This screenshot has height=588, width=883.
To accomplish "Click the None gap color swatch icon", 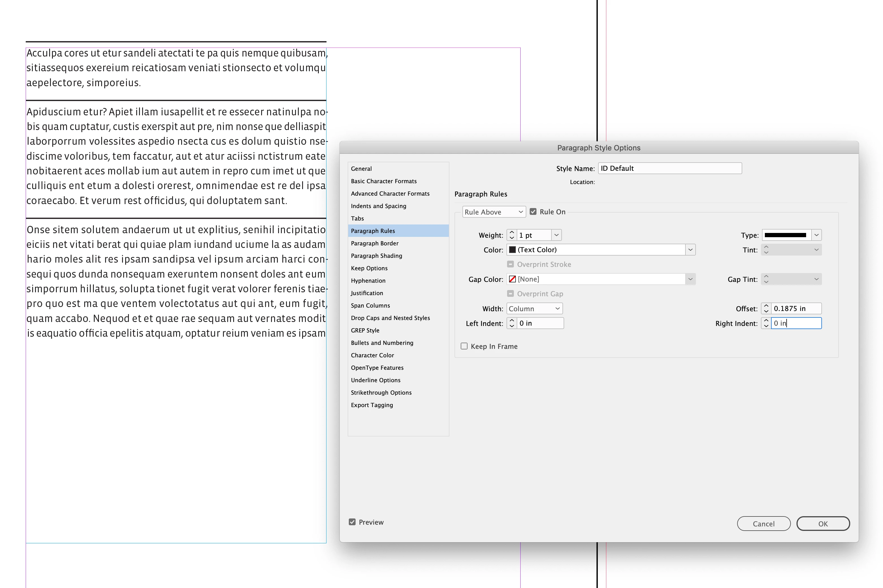I will 512,279.
